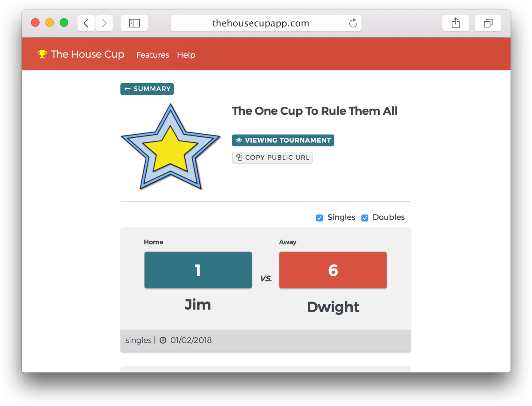Click the star tournament image

coord(170,147)
